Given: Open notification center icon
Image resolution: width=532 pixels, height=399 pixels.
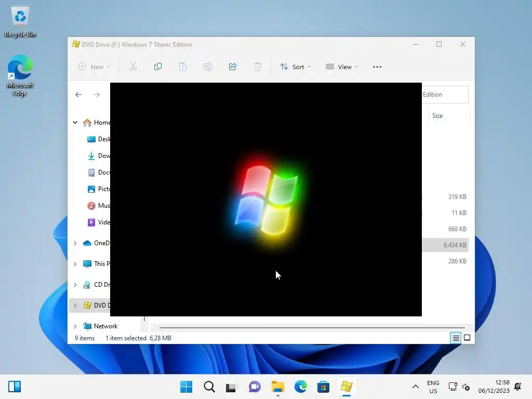Looking at the screenshot, I should (x=518, y=387).
